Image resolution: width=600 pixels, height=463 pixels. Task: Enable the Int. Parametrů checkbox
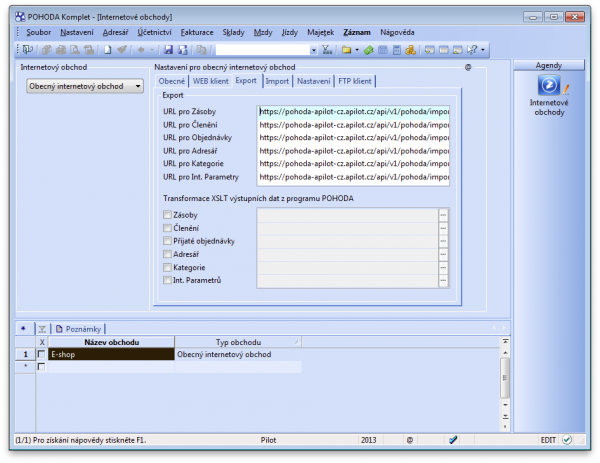click(x=167, y=280)
